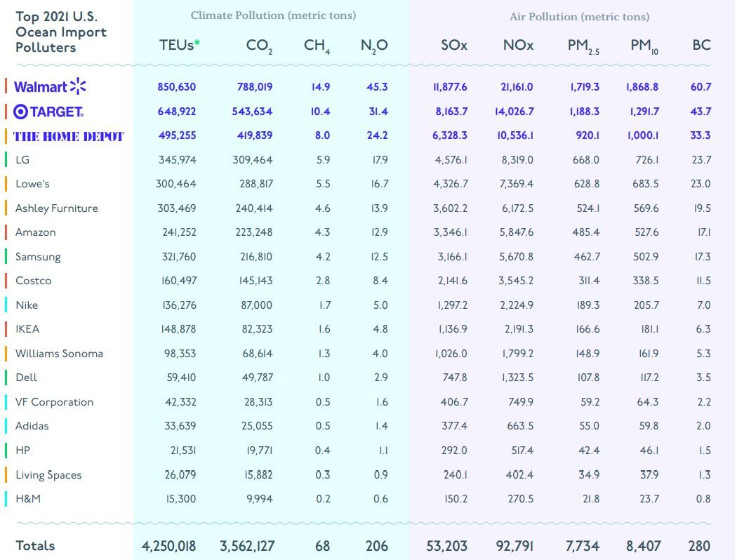Screen dimensions: 737x560
Task: Click Target's NOx value 14,026.7
Action: [514, 112]
